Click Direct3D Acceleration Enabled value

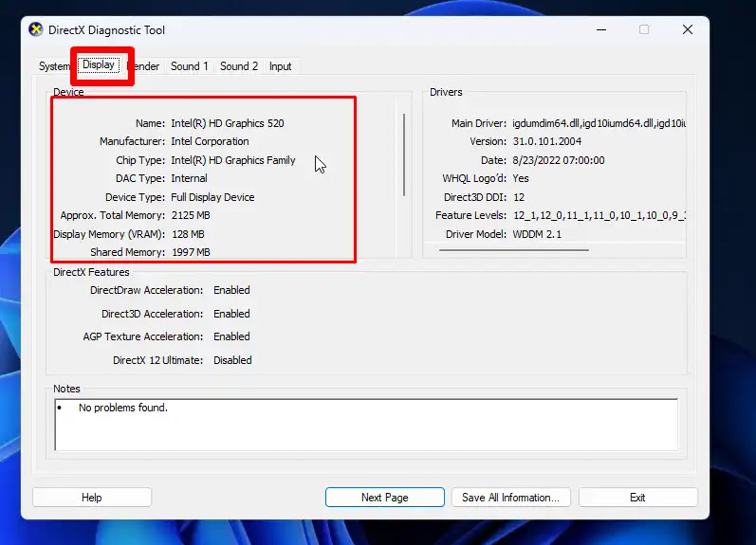[x=231, y=314]
